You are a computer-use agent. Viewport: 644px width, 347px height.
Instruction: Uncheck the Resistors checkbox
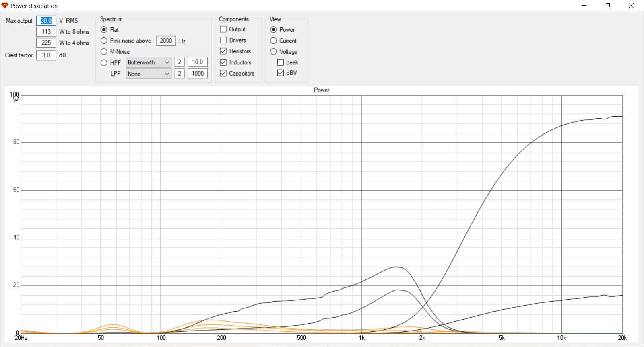[223, 51]
